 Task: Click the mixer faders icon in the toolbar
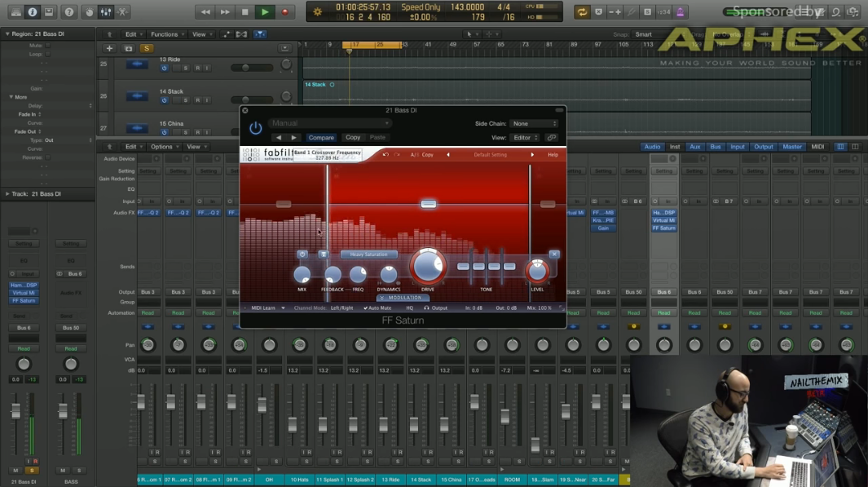[106, 11]
